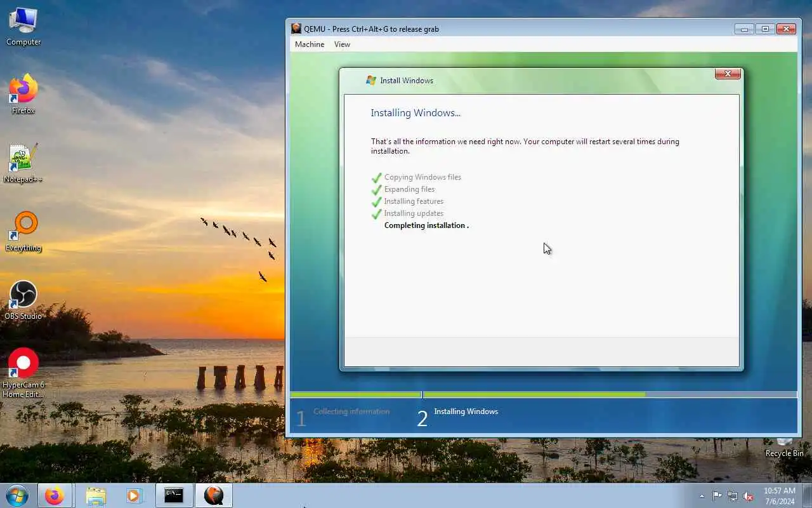Screen dimensions: 812x508
Task: Click the 'That's all the information' message
Action: (525, 146)
